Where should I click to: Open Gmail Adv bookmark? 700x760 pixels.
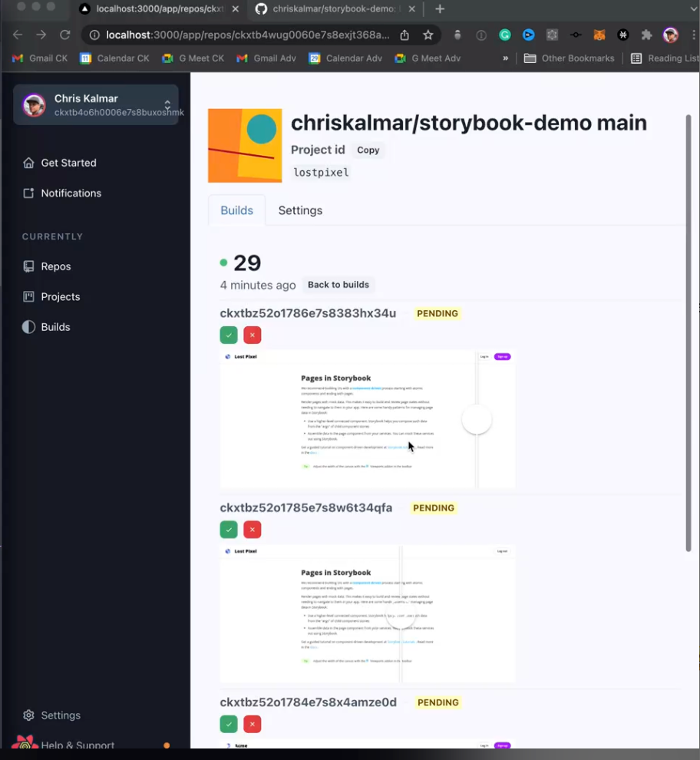point(266,58)
